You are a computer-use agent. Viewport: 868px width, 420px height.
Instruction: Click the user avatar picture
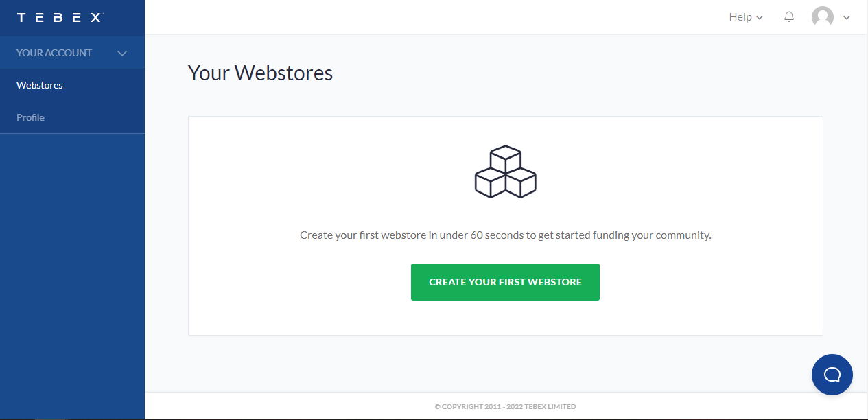(823, 17)
